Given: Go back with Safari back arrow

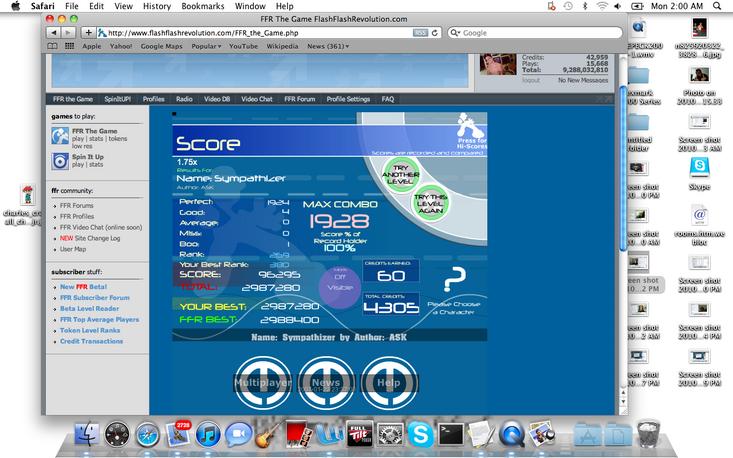Looking at the screenshot, I should (54, 33).
